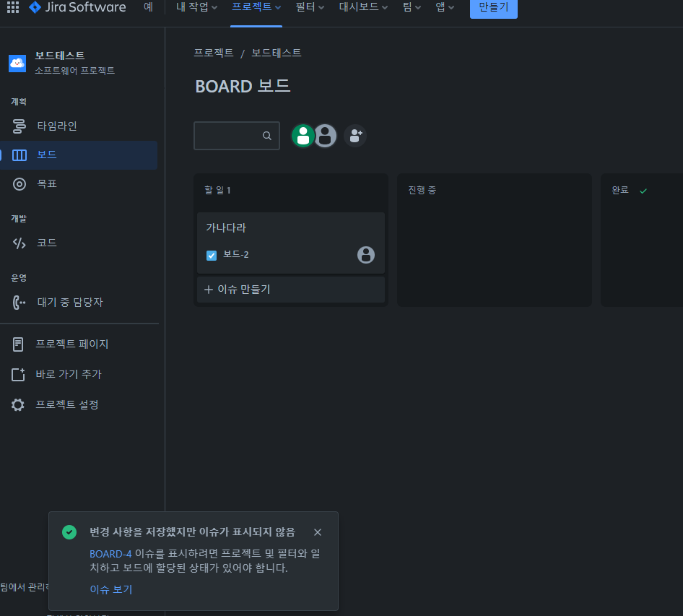This screenshot has width=683, height=616.
Task: Click the 만들기 create button
Action: click(494, 7)
